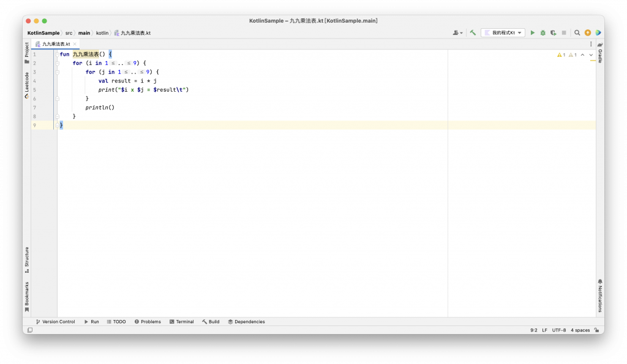Click the weak warning count indicator
Screen dimensions: 627x364
[x=573, y=54]
